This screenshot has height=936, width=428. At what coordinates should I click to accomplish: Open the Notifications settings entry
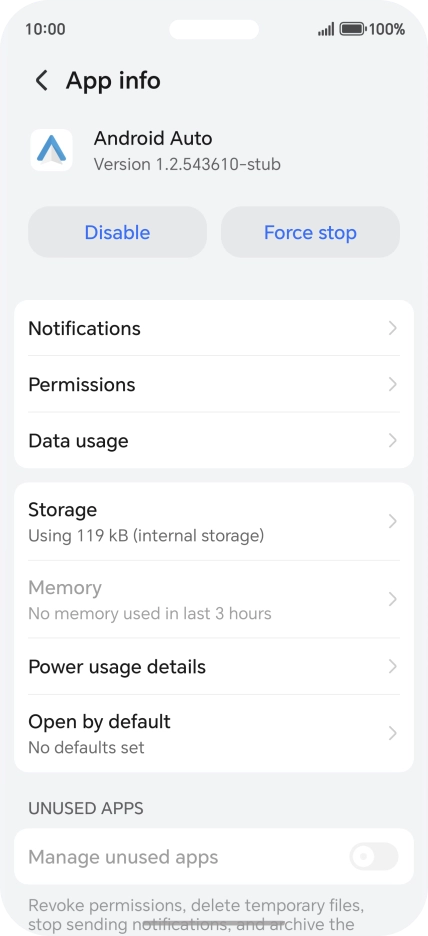(x=214, y=328)
